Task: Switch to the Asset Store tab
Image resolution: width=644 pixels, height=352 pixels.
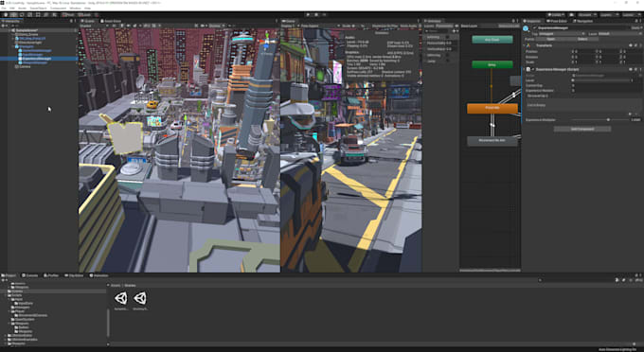Action: pos(112,21)
